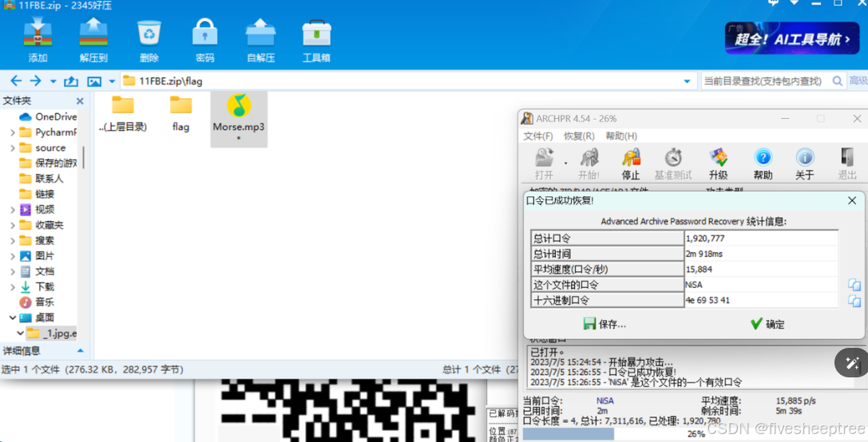The width and height of the screenshot is (868, 442).
Task: Click ARCHPR 基准测试 (Benchmark) icon
Action: tap(673, 164)
